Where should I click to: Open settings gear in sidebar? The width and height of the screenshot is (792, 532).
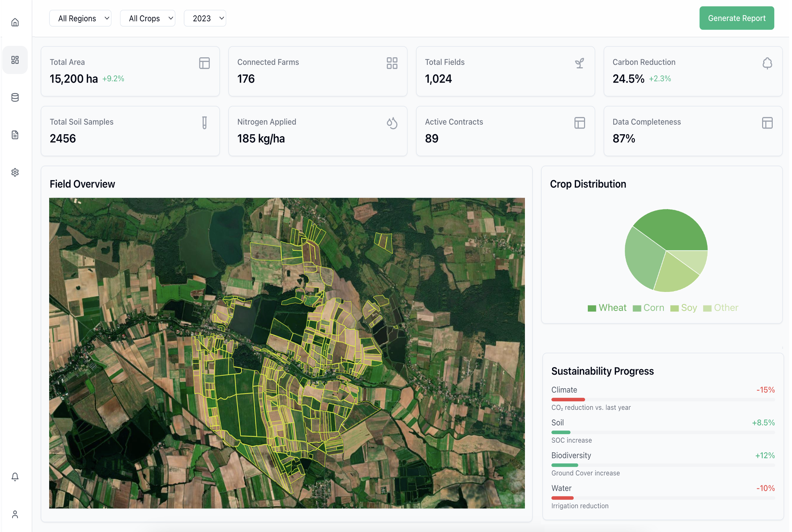[x=15, y=172]
